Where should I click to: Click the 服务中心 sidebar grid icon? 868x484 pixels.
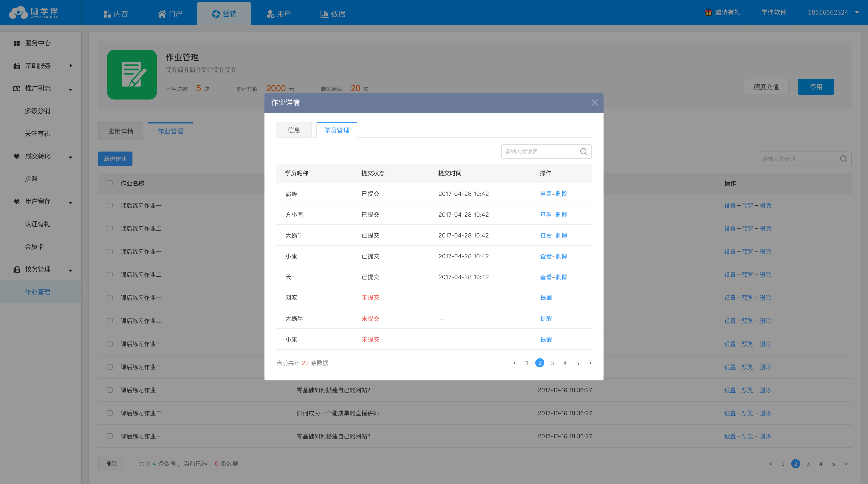click(x=17, y=43)
